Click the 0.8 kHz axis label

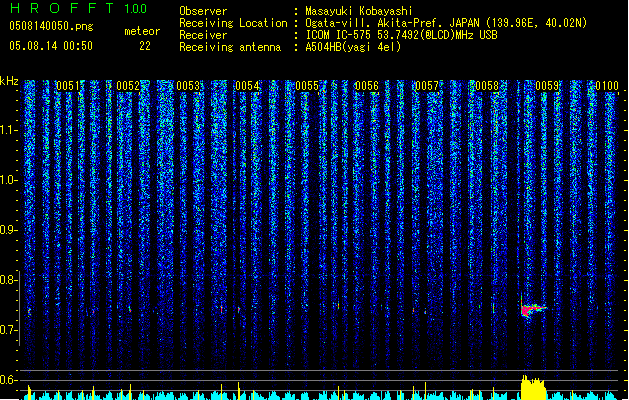[x=9, y=280]
